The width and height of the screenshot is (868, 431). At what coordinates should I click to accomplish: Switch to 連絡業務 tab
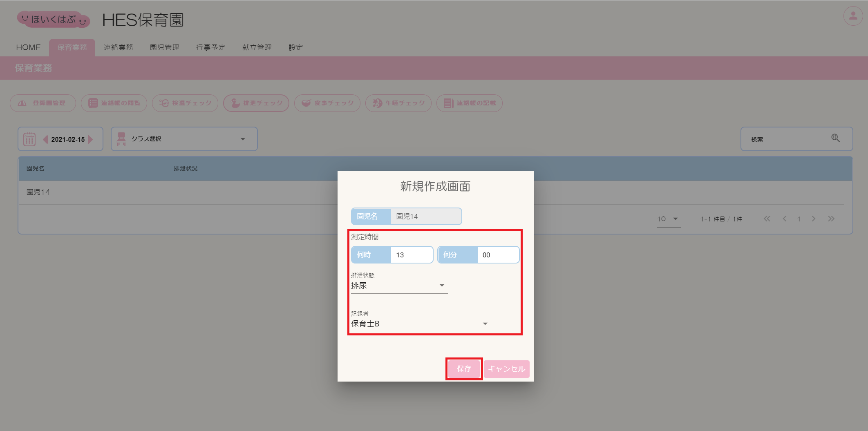(119, 47)
